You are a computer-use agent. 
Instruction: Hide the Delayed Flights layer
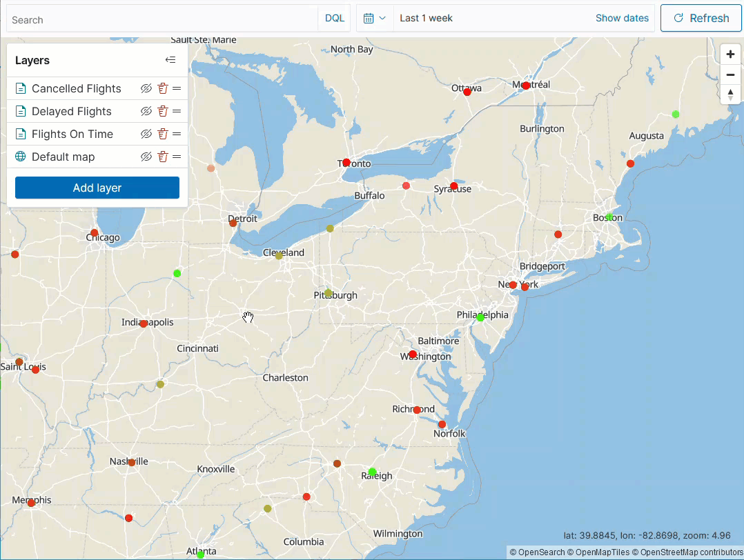(x=146, y=111)
